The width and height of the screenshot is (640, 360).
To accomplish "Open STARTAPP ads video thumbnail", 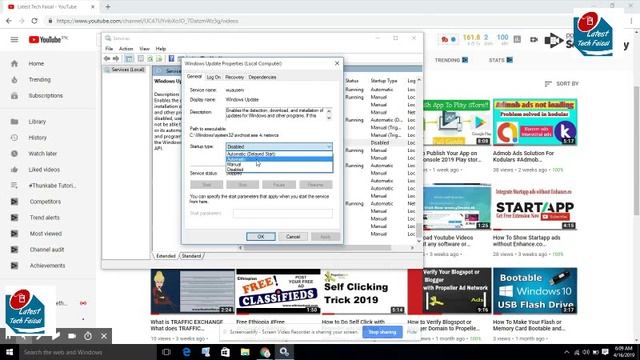I will point(535,206).
